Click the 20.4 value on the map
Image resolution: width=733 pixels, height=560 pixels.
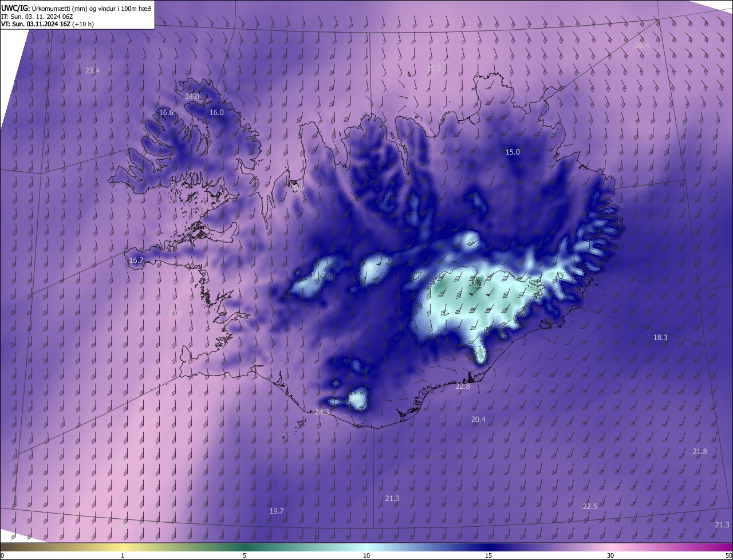pos(478,420)
